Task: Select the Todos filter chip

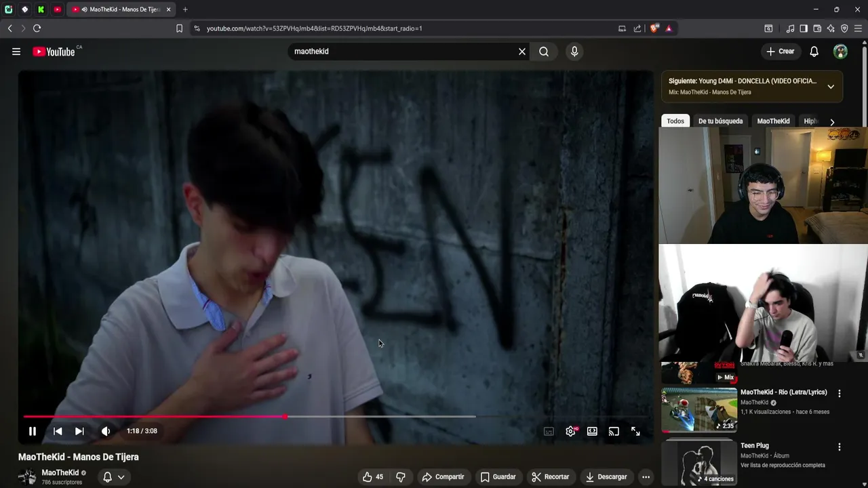Action: pyautogui.click(x=675, y=121)
